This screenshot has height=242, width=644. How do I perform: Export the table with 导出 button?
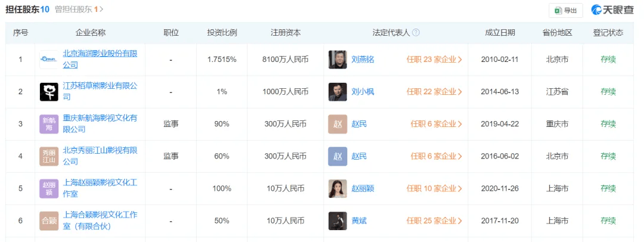pos(565,11)
